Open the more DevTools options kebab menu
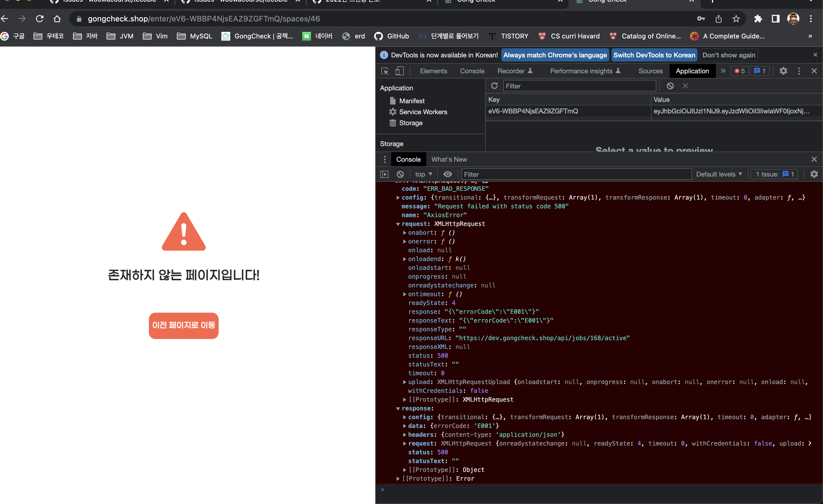The image size is (823, 504). tap(799, 71)
